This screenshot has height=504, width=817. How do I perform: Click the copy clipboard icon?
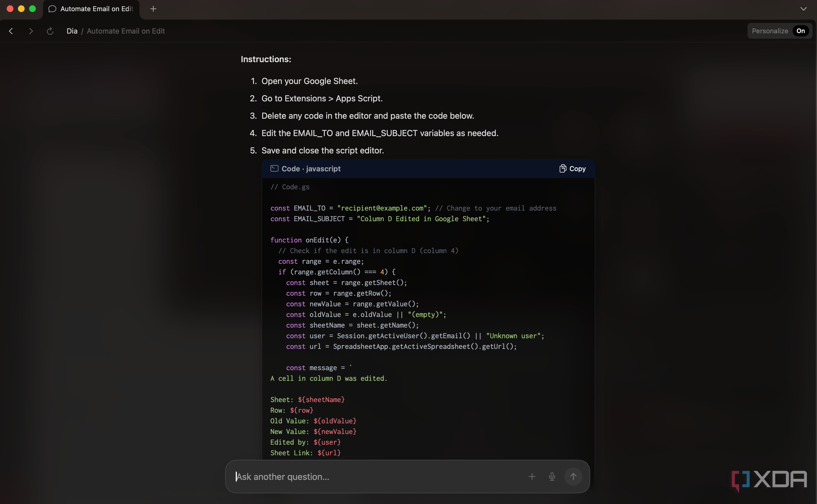point(563,168)
